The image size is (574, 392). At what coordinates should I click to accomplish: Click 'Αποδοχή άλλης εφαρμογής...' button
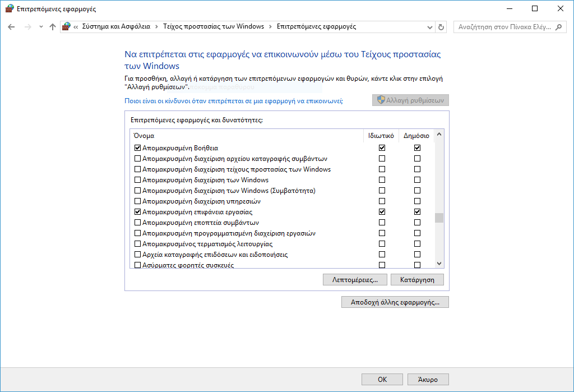[395, 302]
